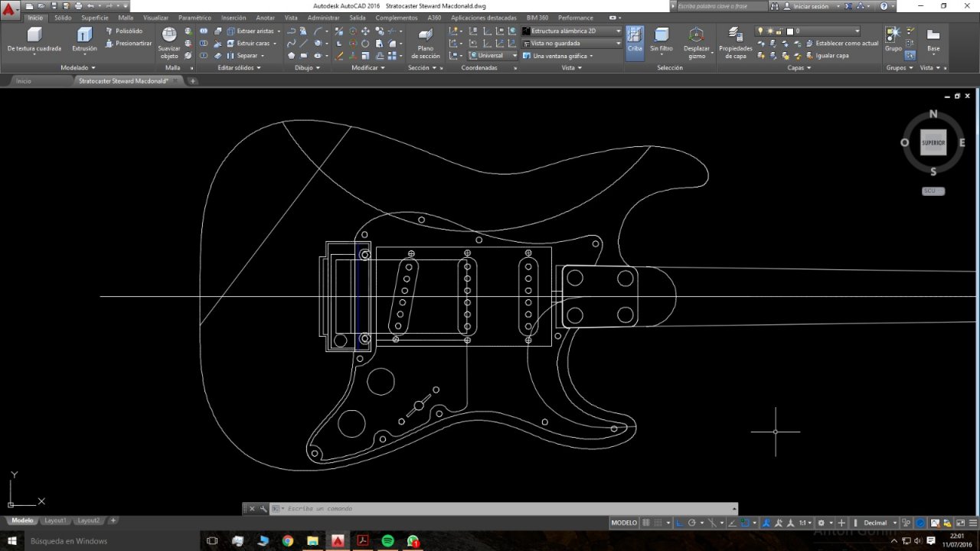Image resolution: width=980 pixels, height=551 pixels.
Task: Open the Sólido ribbon tab
Action: [x=63, y=18]
